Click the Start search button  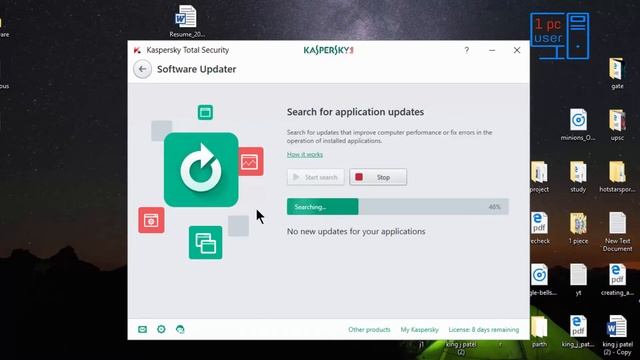pyautogui.click(x=316, y=177)
